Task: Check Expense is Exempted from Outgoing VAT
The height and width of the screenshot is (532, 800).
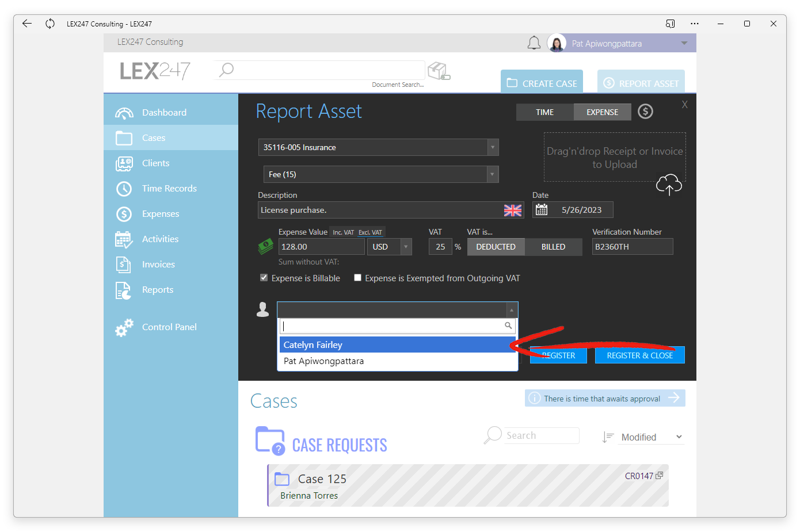Action: pos(357,278)
